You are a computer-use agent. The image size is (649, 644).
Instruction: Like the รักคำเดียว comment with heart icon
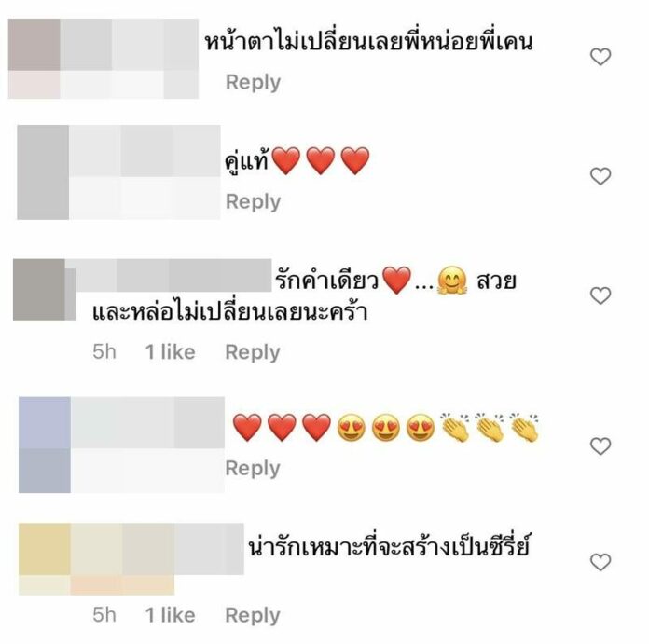[x=601, y=295]
